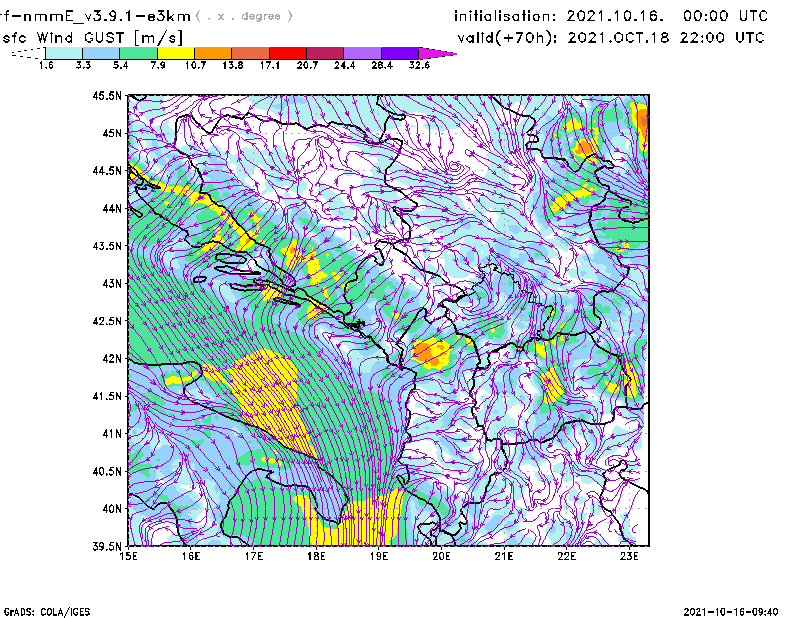Click legend value 5.4

click(120, 65)
